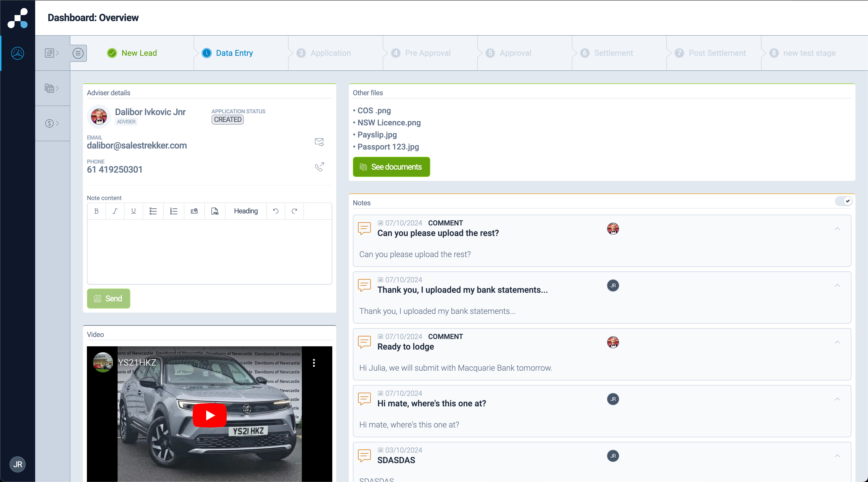Viewport: 868px width, 482px height.
Task: Click comment icon on 'Ready to lodge' note
Action: [364, 342]
